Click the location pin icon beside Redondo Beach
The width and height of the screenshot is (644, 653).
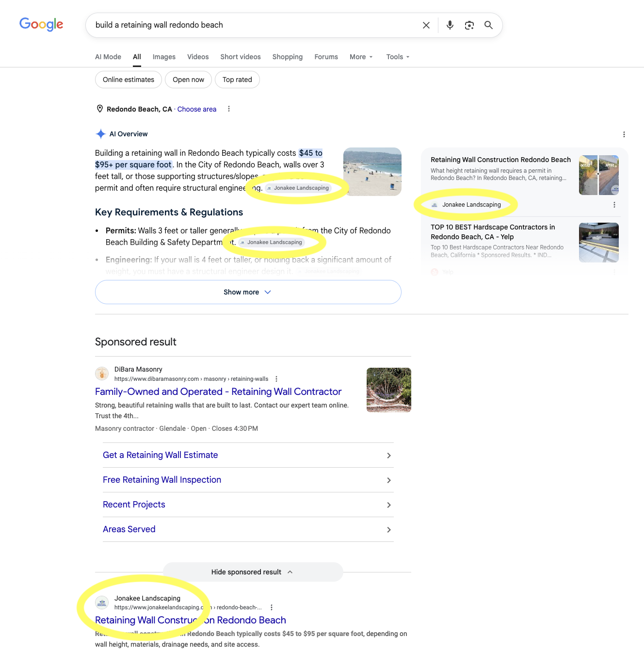100,109
